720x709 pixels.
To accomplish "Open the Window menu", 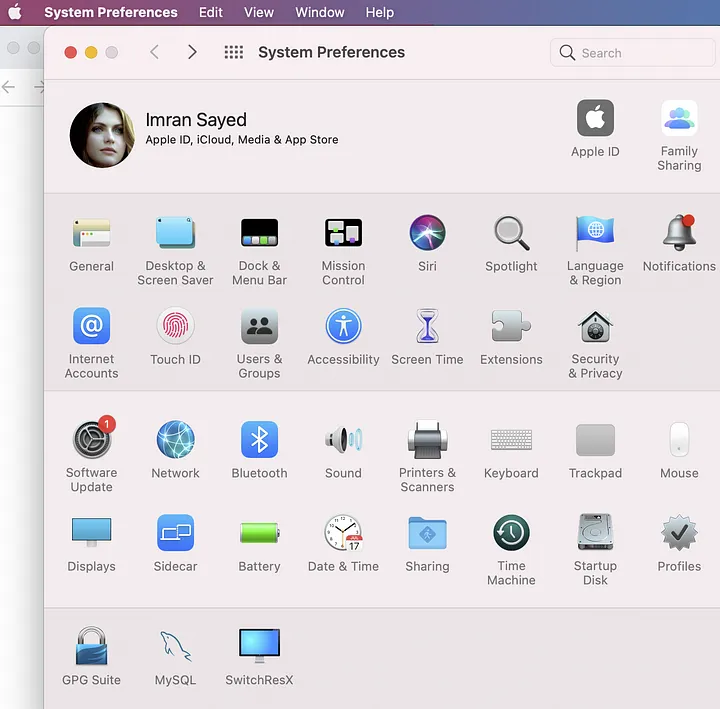I will click(320, 12).
